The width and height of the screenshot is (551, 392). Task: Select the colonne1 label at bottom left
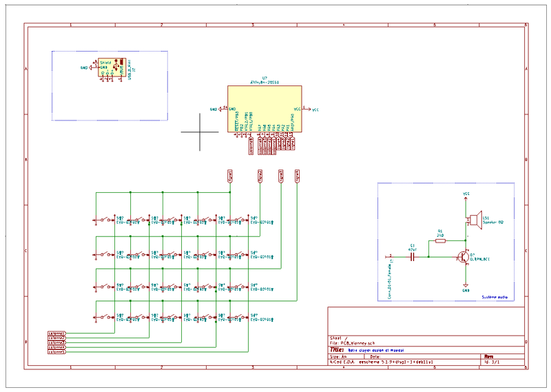click(56, 333)
